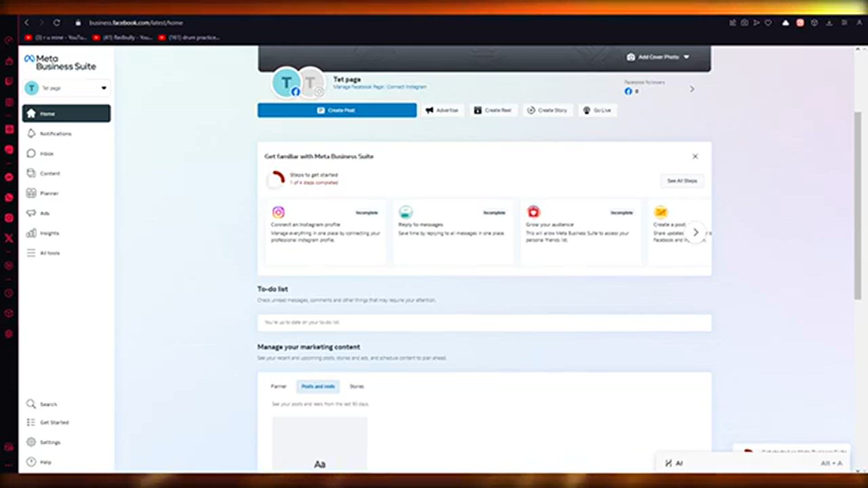
Task: Click the Aa post thumbnail
Action: tap(320, 444)
